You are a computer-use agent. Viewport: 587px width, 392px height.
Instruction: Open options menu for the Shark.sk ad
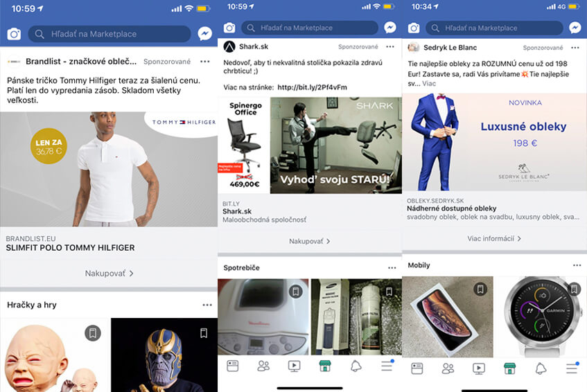pos(390,47)
